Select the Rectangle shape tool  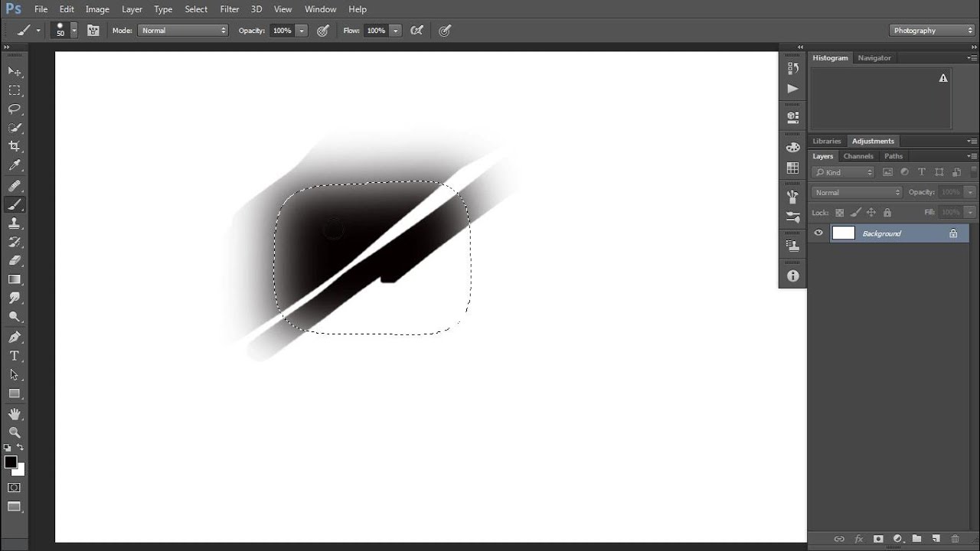pyautogui.click(x=15, y=393)
